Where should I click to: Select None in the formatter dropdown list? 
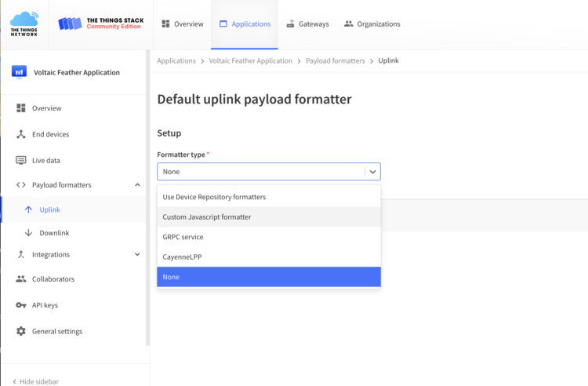coord(269,277)
